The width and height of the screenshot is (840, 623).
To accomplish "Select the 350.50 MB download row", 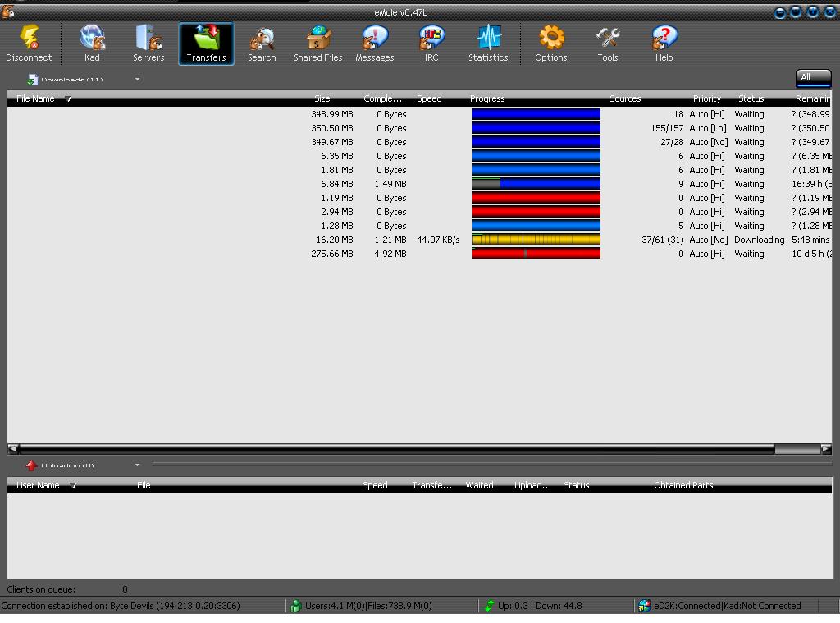I will coord(419,128).
